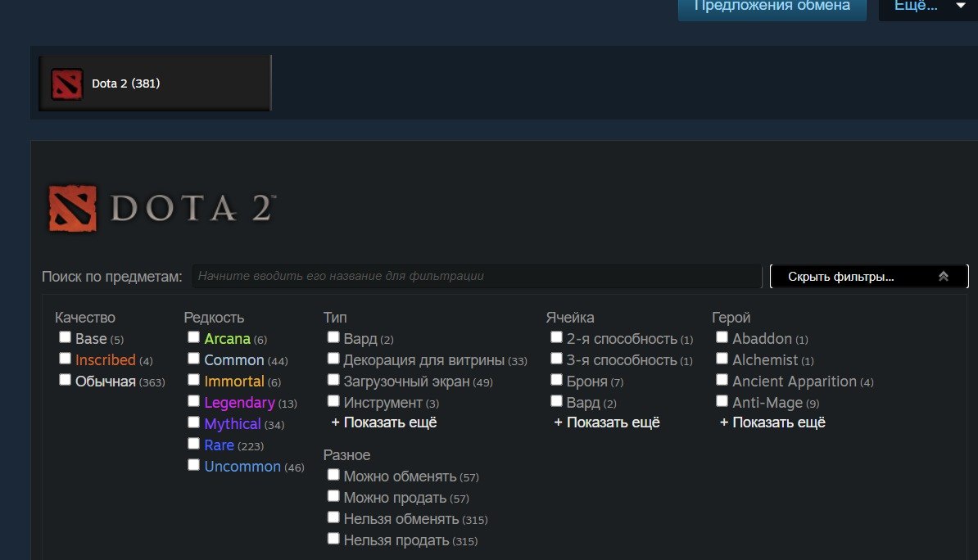Tick the Anti-Mage (9) hero filter
Image resolution: width=978 pixels, height=560 pixels.
(722, 401)
